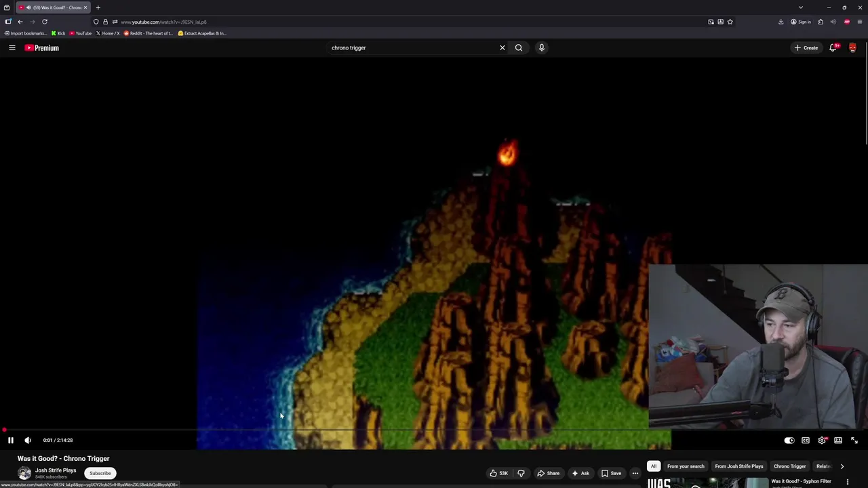
Task: Start voice search with the microphone
Action: (542, 47)
